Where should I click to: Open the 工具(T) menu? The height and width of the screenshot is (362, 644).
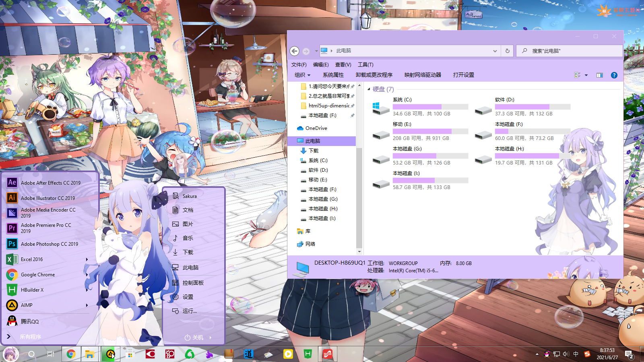[365, 64]
